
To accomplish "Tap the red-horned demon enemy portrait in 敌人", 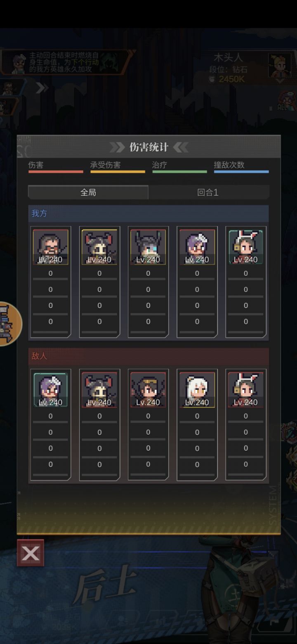I will tap(99, 390).
